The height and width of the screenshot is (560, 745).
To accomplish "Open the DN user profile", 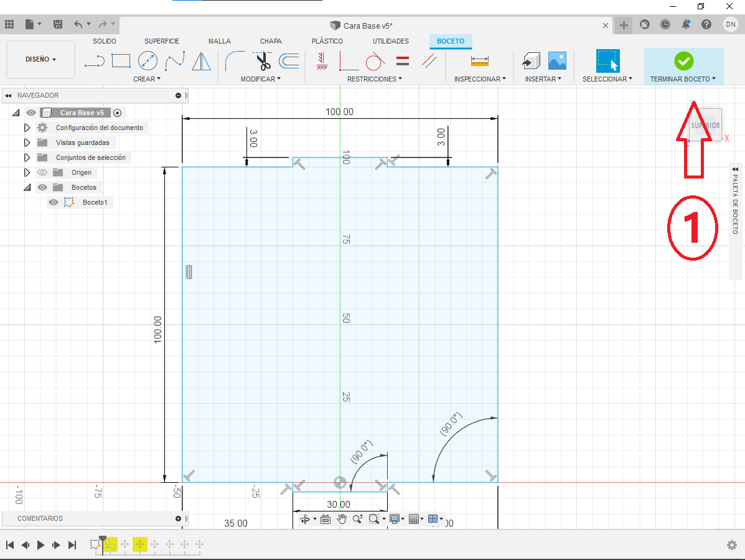I will (x=730, y=24).
